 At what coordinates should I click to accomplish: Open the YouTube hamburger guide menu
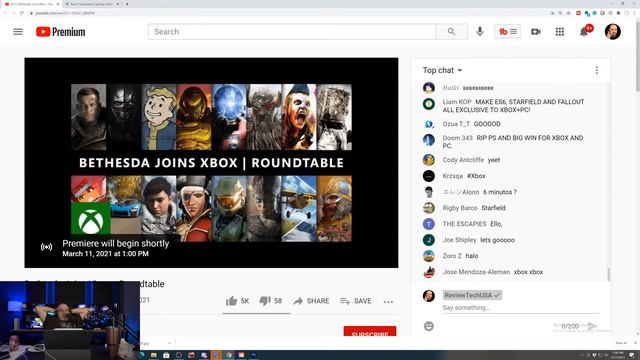pos(18,32)
